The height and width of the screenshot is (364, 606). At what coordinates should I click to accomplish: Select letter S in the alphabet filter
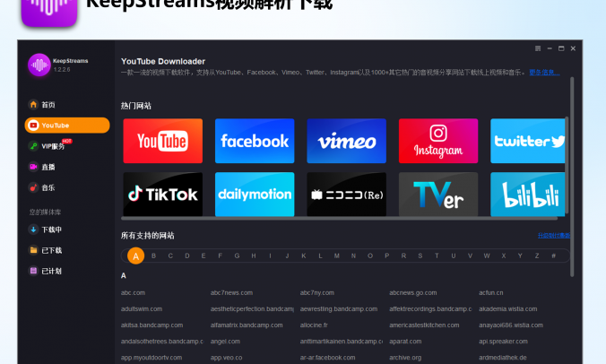tap(420, 256)
